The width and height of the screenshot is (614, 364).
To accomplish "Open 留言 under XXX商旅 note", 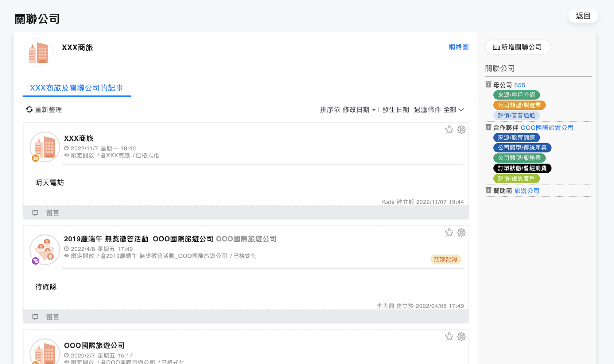I will tap(52, 213).
